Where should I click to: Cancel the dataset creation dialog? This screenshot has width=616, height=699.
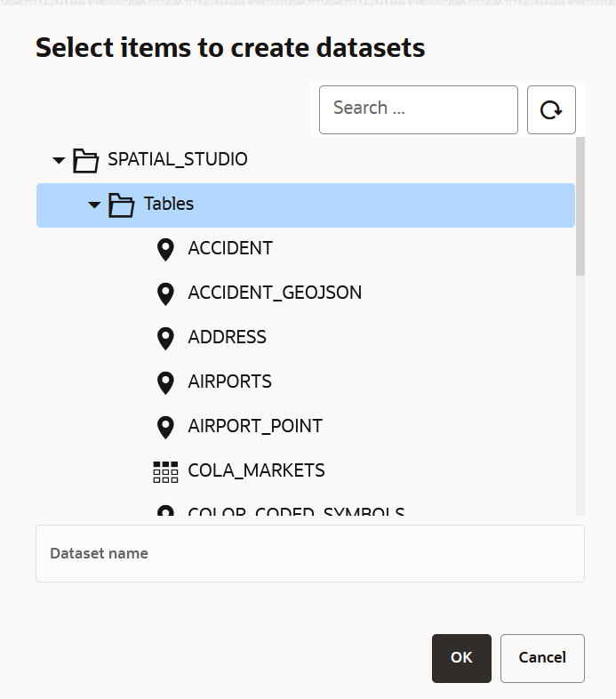pyautogui.click(x=542, y=658)
